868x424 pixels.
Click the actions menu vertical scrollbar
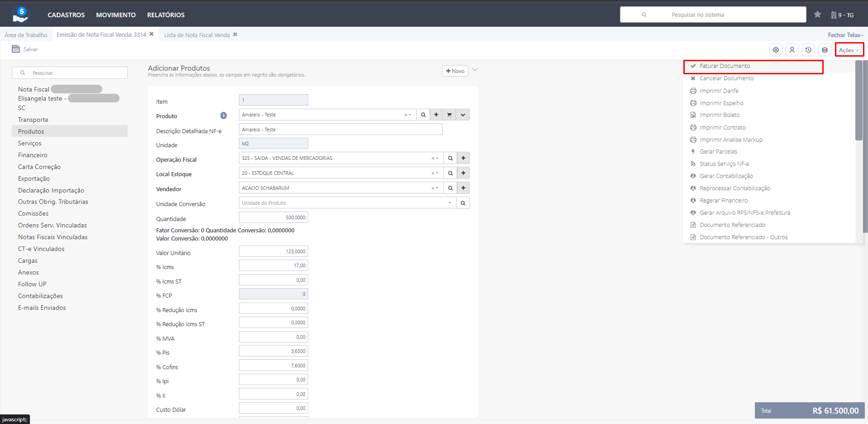(858, 101)
